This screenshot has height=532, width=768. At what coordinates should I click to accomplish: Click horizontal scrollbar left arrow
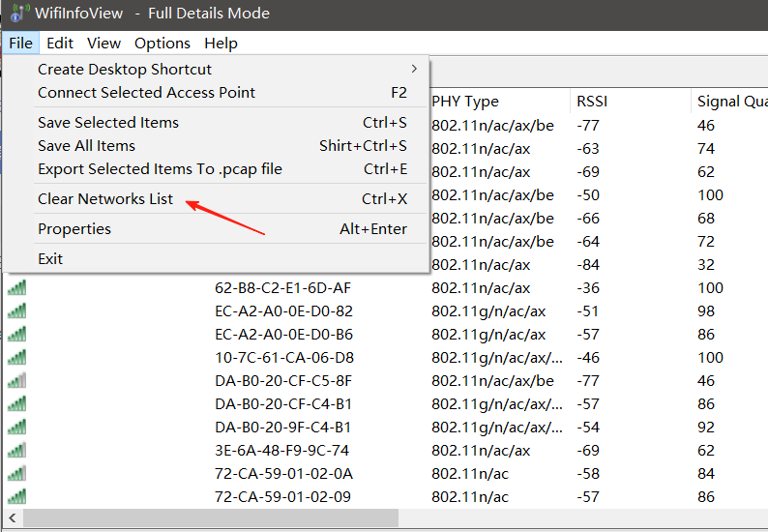click(13, 517)
